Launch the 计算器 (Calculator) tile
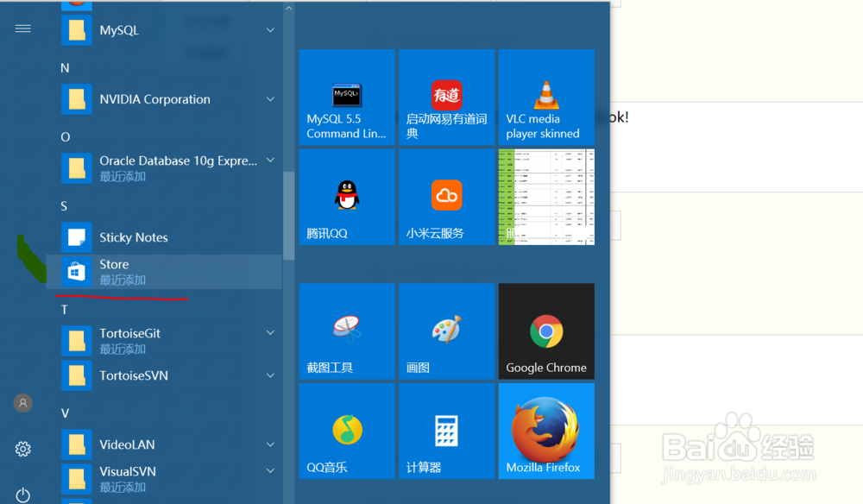Viewport: 863px width, 504px height. pos(446,430)
